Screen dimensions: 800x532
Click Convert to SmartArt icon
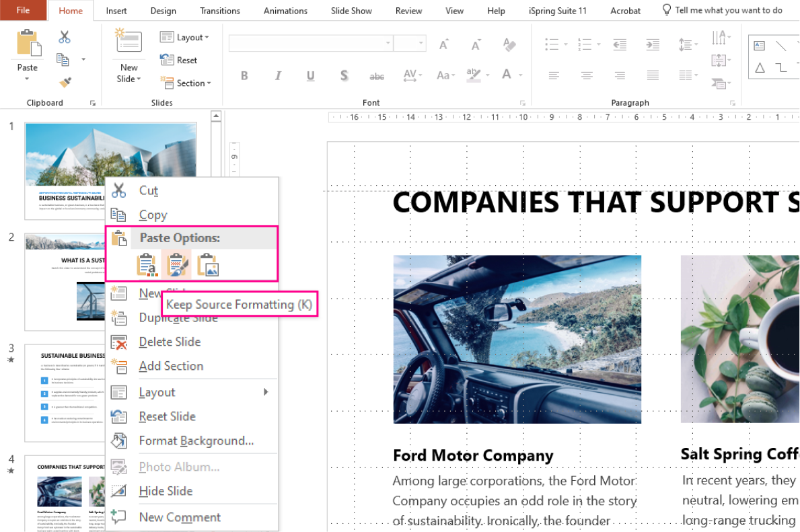tap(721, 83)
